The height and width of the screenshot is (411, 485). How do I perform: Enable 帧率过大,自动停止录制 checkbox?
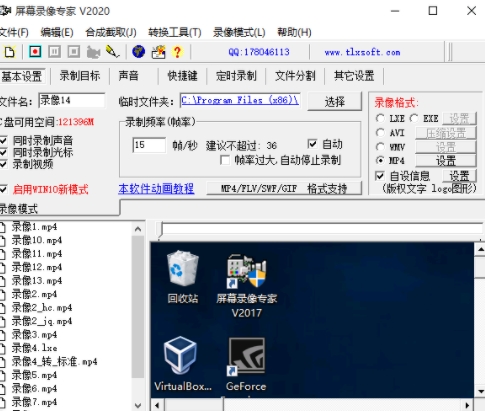(x=225, y=161)
